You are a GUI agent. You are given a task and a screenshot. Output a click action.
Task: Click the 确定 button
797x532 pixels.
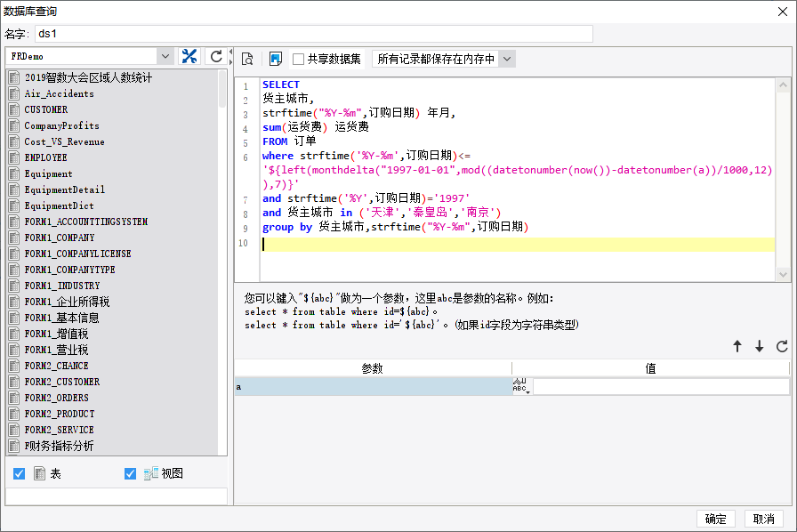click(716, 519)
